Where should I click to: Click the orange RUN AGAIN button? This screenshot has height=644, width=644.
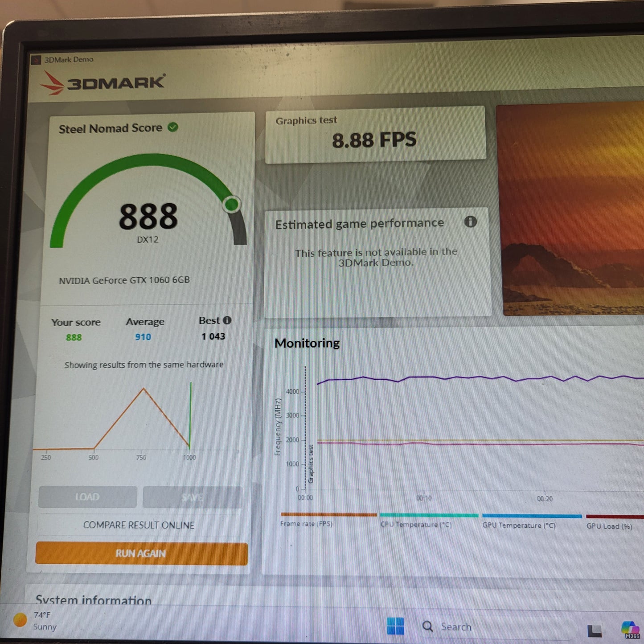(x=141, y=554)
